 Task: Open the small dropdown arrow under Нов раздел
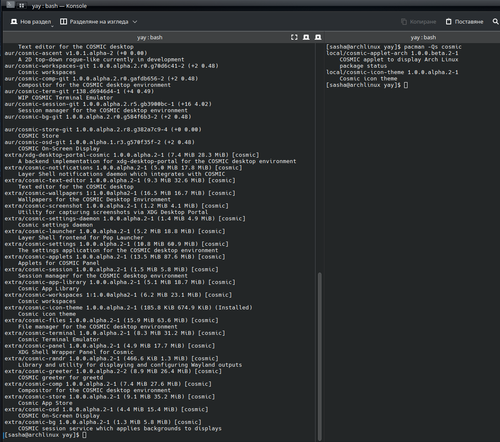tap(52, 26)
